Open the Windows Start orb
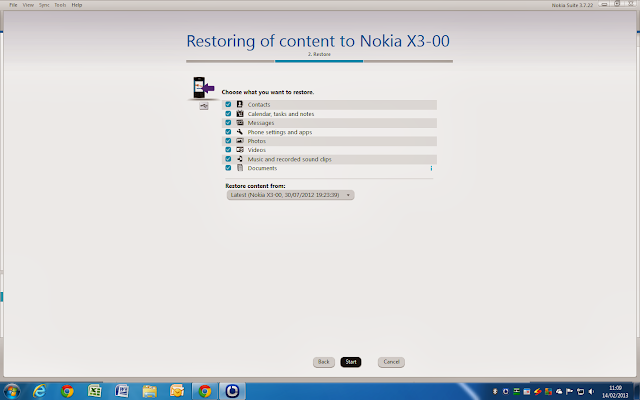 point(11,392)
